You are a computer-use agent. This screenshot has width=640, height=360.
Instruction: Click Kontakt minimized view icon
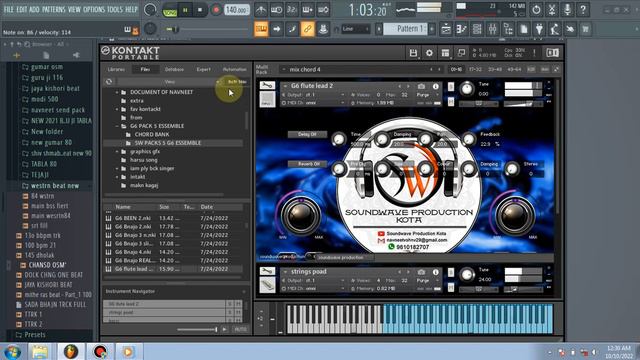click(x=461, y=53)
